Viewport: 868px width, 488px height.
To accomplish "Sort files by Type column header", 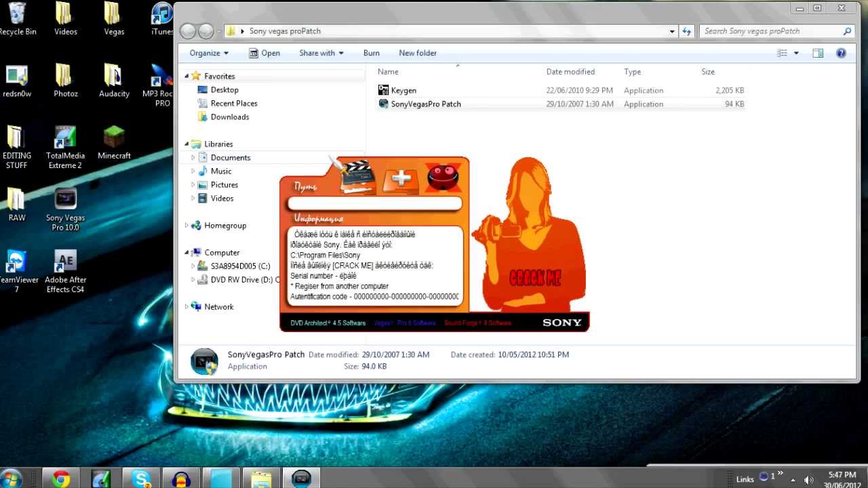I will 633,72.
